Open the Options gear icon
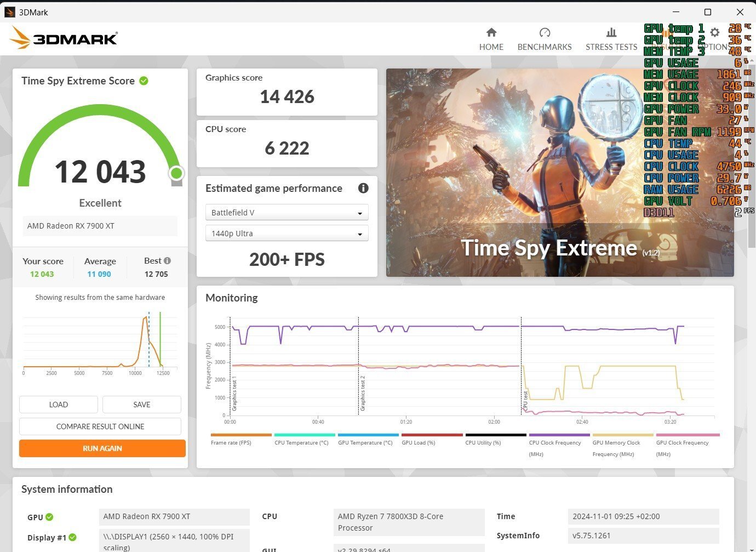The height and width of the screenshot is (552, 756). [x=715, y=32]
